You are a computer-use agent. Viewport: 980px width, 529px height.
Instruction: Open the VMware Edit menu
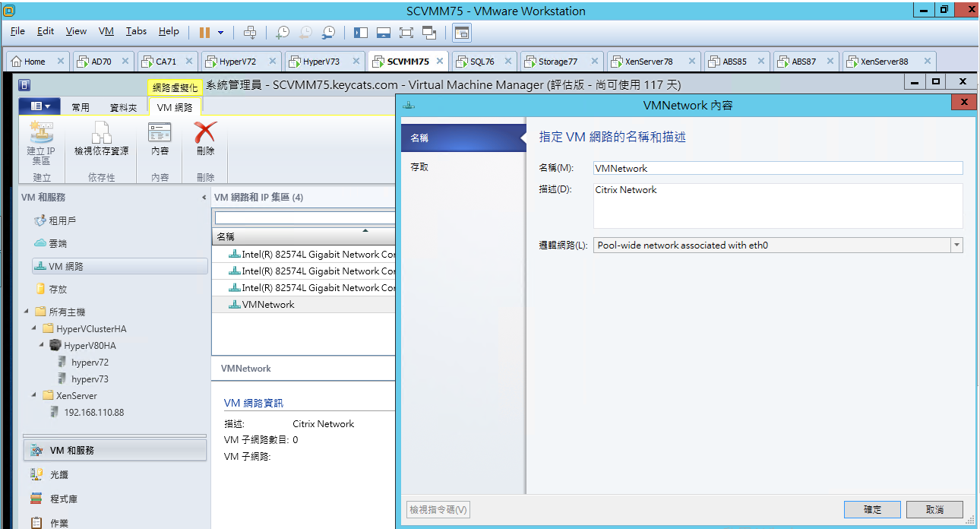[46, 31]
